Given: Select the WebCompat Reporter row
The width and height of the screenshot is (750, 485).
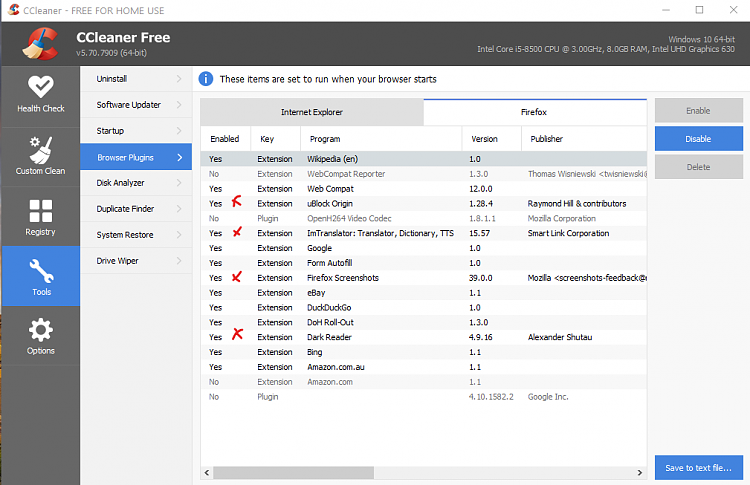Looking at the screenshot, I should [424, 174].
